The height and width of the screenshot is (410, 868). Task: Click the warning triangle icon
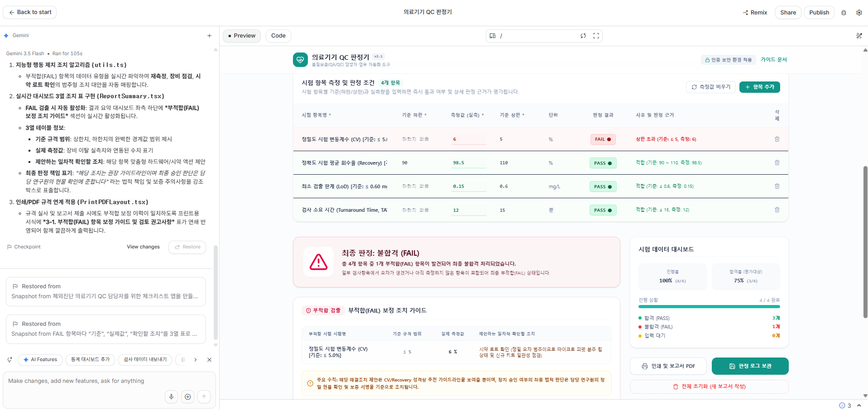point(318,262)
